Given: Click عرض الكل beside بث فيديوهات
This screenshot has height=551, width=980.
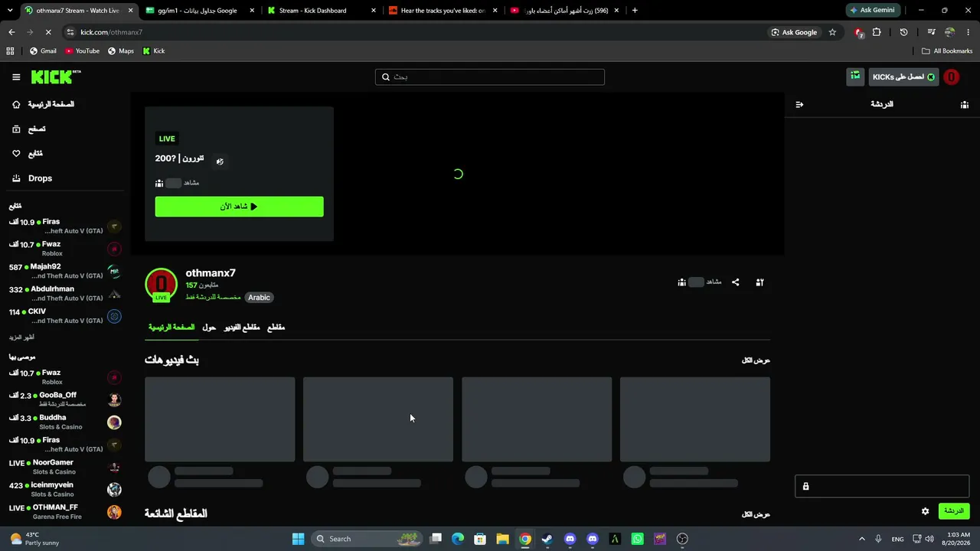Looking at the screenshot, I should point(756,360).
